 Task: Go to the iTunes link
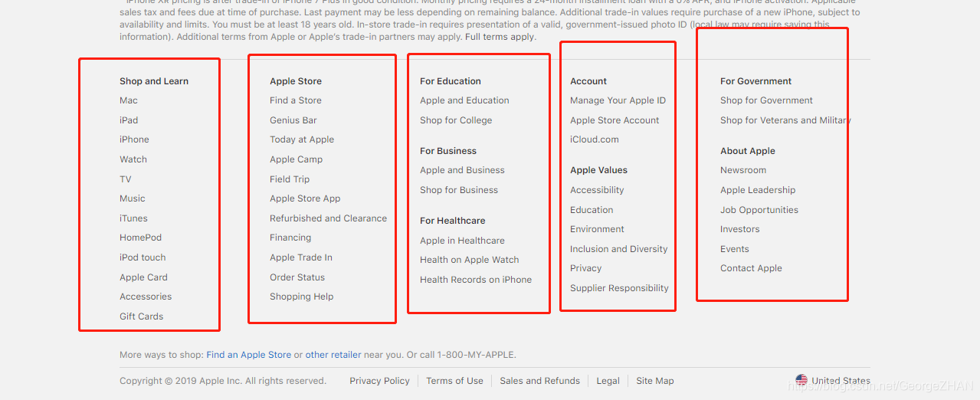tap(133, 218)
